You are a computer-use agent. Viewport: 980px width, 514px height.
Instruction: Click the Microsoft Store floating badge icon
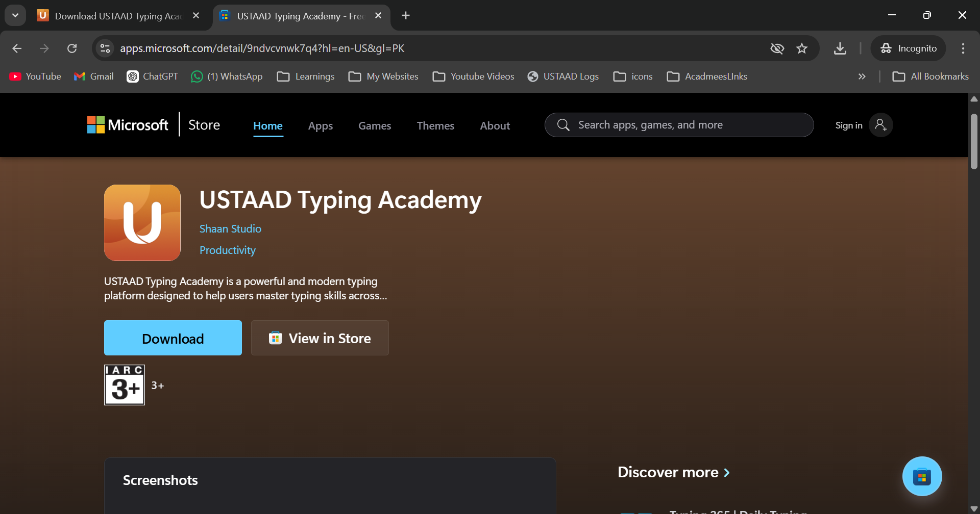coord(922,476)
